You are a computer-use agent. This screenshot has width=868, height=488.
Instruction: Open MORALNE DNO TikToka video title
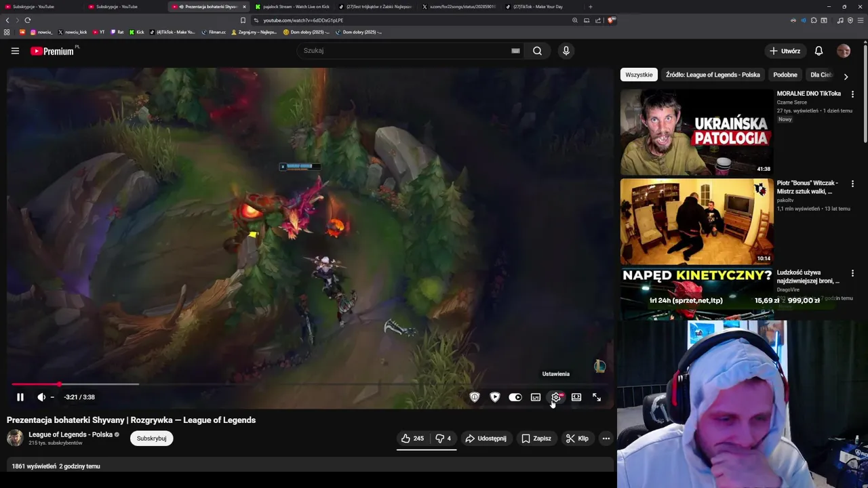pyautogui.click(x=808, y=94)
